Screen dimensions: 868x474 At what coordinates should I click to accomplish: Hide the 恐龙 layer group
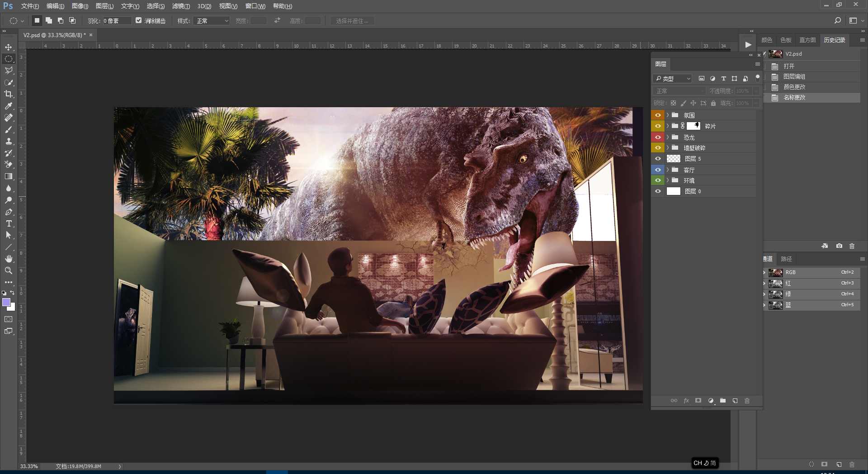pos(658,137)
